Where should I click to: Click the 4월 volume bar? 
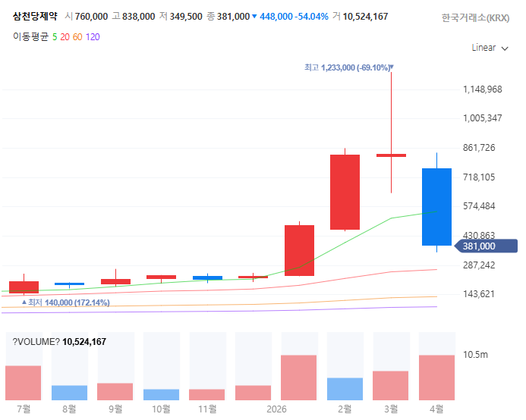tap(436, 378)
